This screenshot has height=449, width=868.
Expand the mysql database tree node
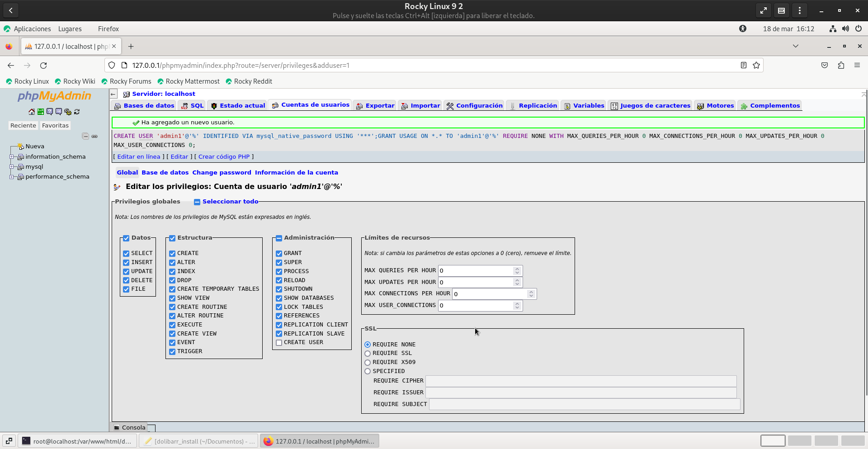click(x=12, y=167)
